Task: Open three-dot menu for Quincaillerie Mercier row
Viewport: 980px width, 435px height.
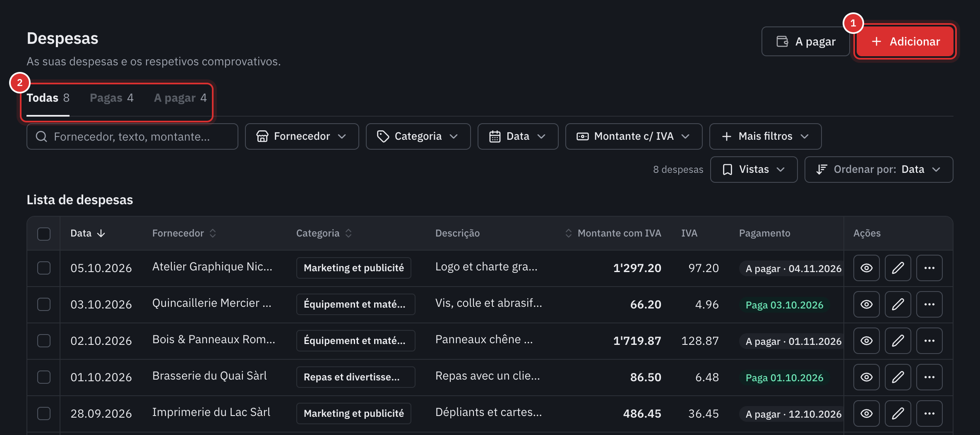Action: pyautogui.click(x=929, y=304)
